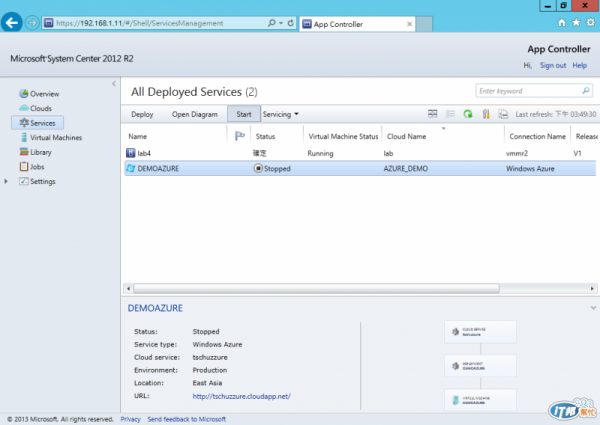This screenshot has width=600, height=425.
Task: Click the Windows Azure connection name cell
Action: point(530,169)
